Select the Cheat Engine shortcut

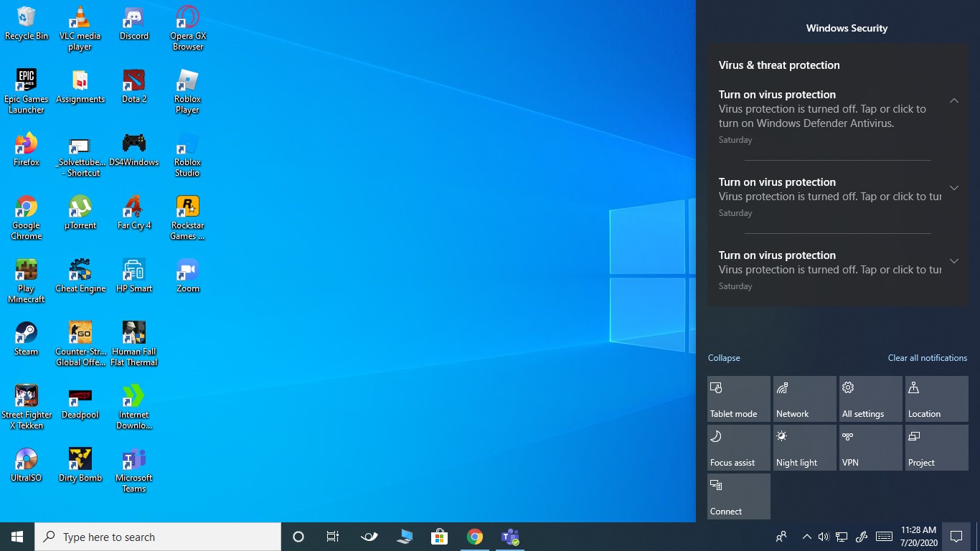point(80,276)
